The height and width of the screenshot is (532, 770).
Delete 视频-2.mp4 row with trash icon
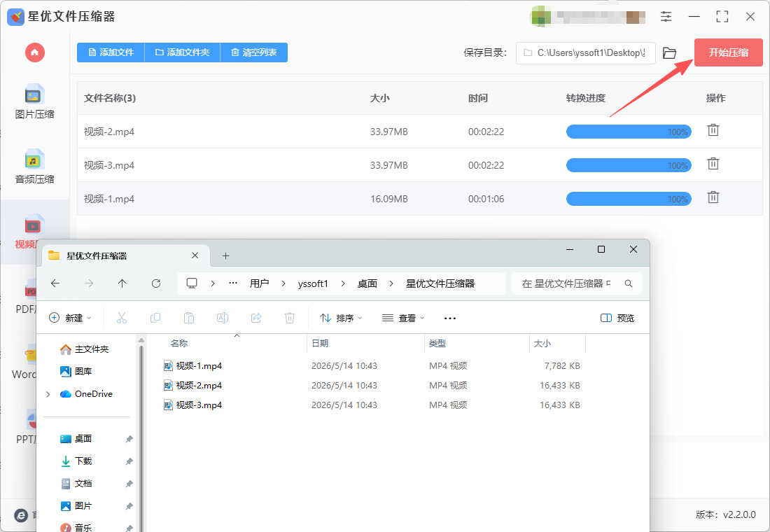click(713, 130)
